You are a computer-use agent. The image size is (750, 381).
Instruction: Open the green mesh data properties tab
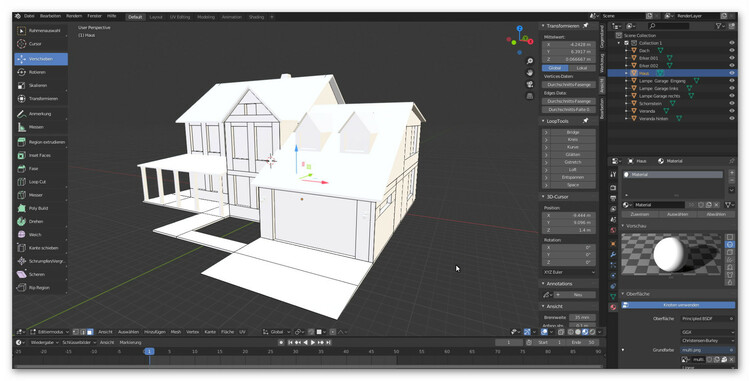coord(613,297)
